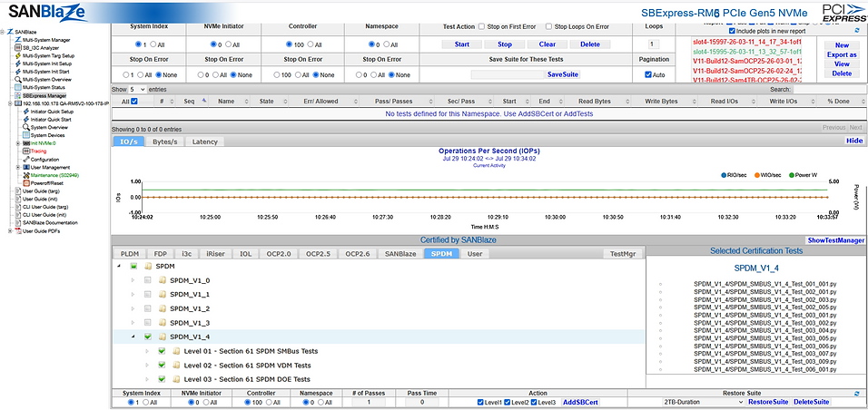Viewport: 868px width, 410px height.
Task: Uncheck Level3 in the bottom Action row
Action: coord(534,402)
